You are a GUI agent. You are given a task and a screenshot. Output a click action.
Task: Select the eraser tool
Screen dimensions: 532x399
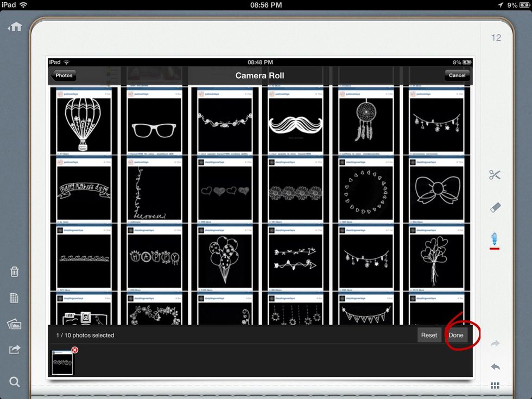click(495, 207)
